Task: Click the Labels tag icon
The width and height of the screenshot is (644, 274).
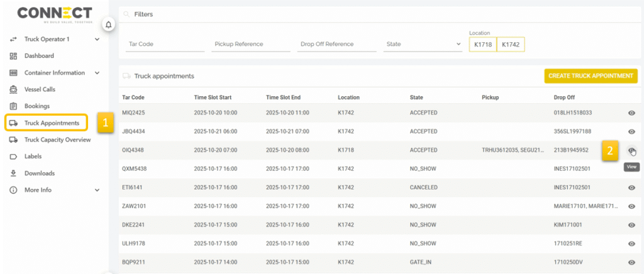Action: pos(13,156)
